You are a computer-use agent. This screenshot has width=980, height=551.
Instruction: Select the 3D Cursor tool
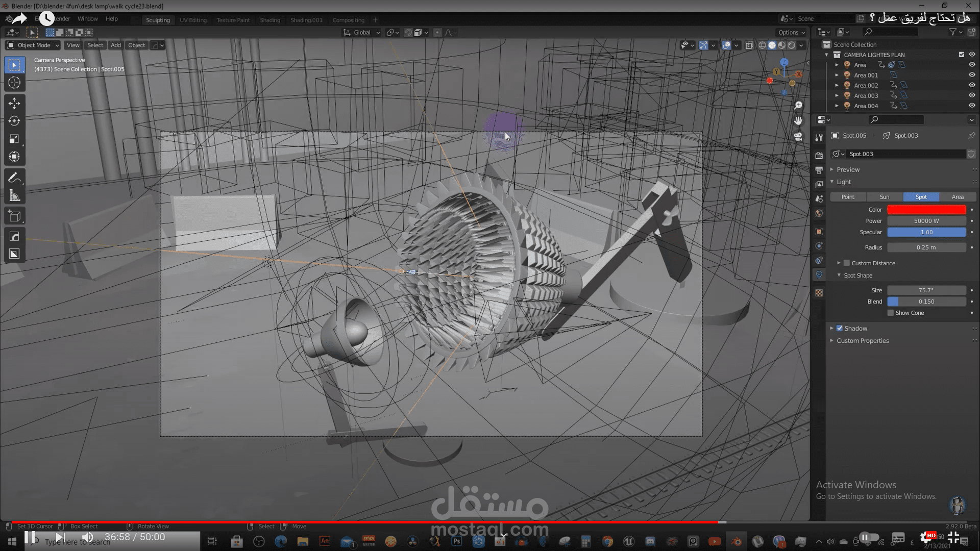tap(14, 83)
